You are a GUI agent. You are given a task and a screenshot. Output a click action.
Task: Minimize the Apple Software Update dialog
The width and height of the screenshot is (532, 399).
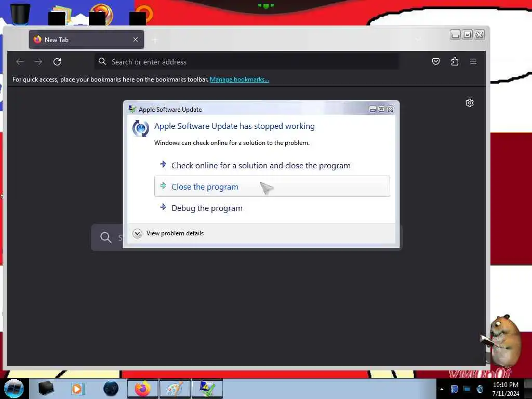coord(373,109)
